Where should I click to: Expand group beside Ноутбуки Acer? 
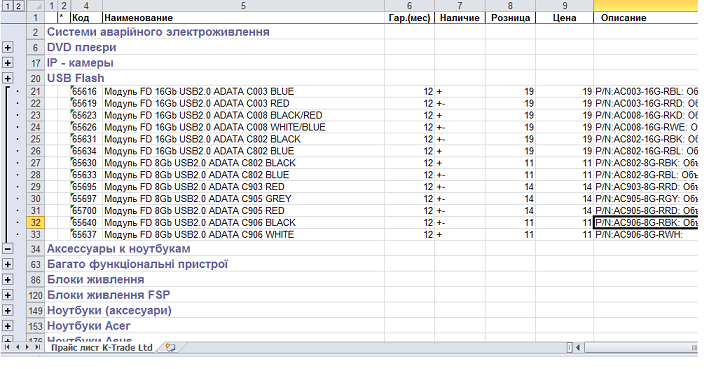[x=8, y=326]
